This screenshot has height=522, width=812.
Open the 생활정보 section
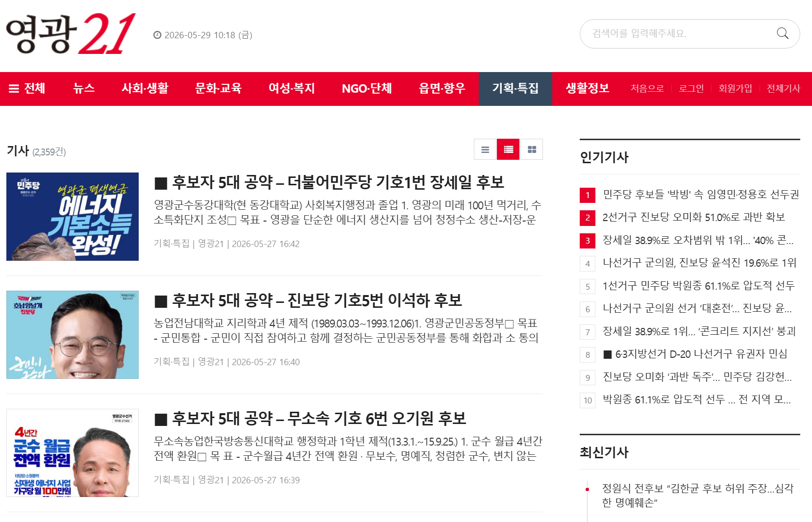point(588,89)
